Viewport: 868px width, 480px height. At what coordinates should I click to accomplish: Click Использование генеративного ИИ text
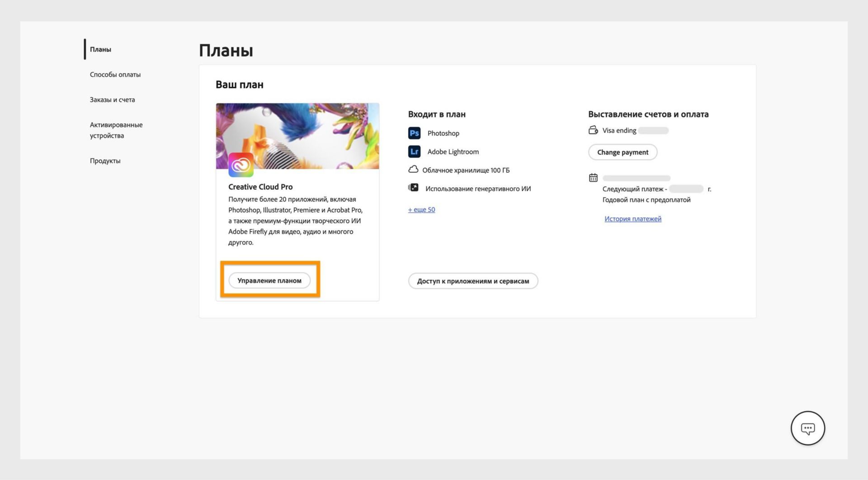(478, 189)
